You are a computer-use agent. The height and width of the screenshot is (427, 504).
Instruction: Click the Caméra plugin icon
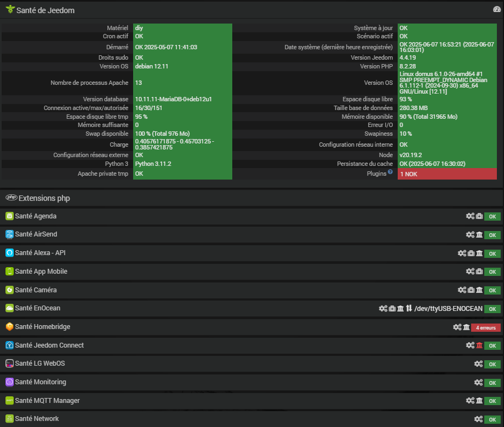coord(10,290)
